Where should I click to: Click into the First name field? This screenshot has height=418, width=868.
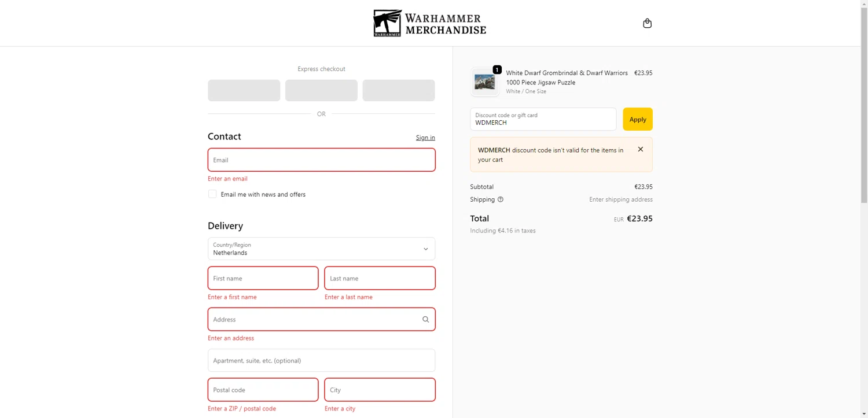[263, 278]
